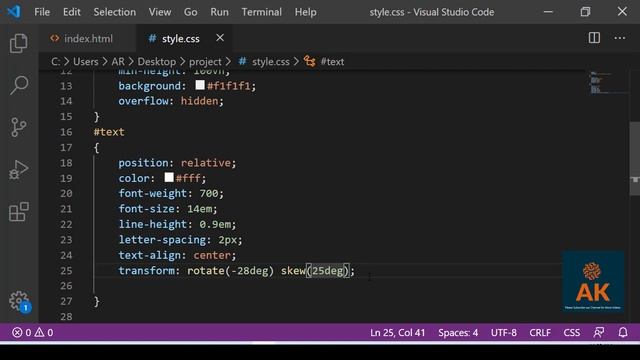Minimize the Visual Studio Code window
The width and height of the screenshot is (640, 360).
tap(548, 11)
